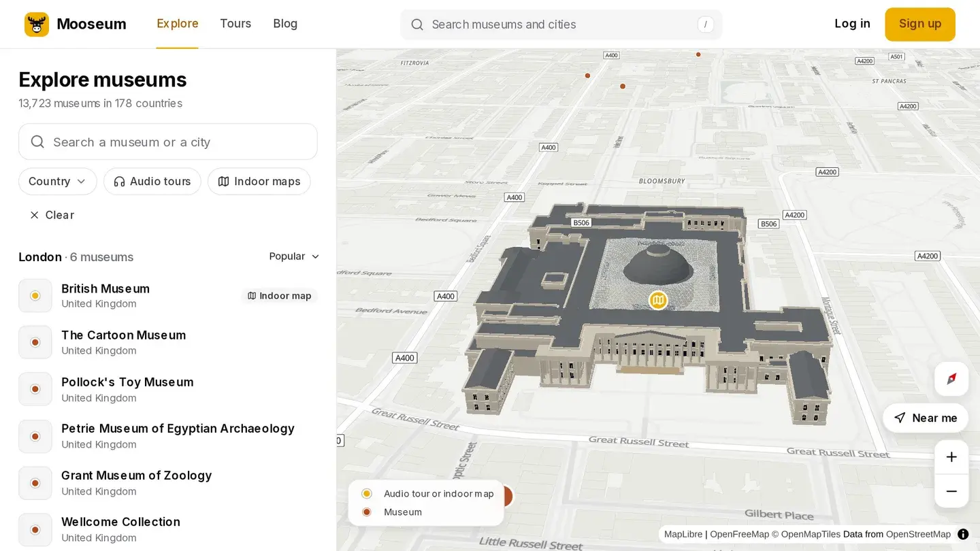
Task: Focus the Search museums and cities field
Action: 561,24
